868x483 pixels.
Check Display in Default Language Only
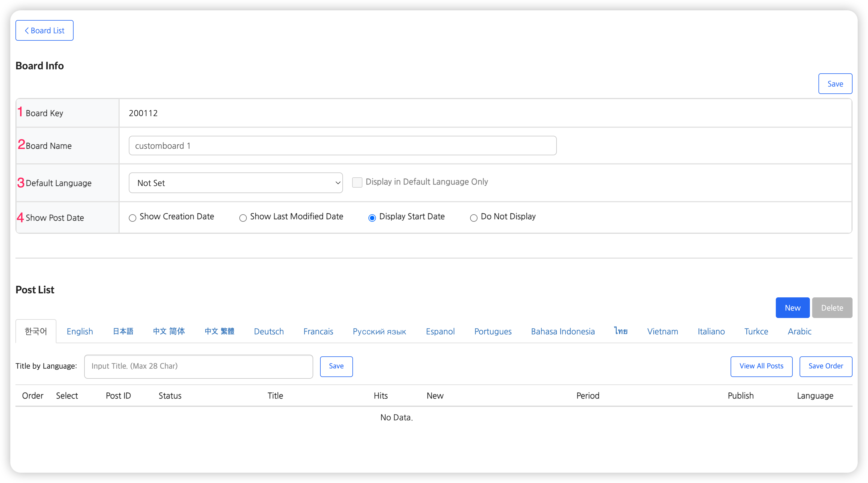pyautogui.click(x=357, y=182)
